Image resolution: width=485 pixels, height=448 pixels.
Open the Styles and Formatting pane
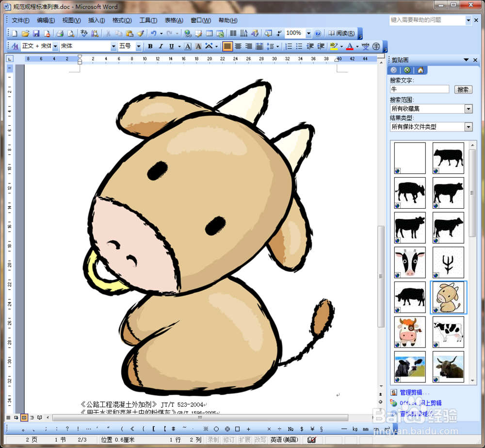[x=15, y=46]
